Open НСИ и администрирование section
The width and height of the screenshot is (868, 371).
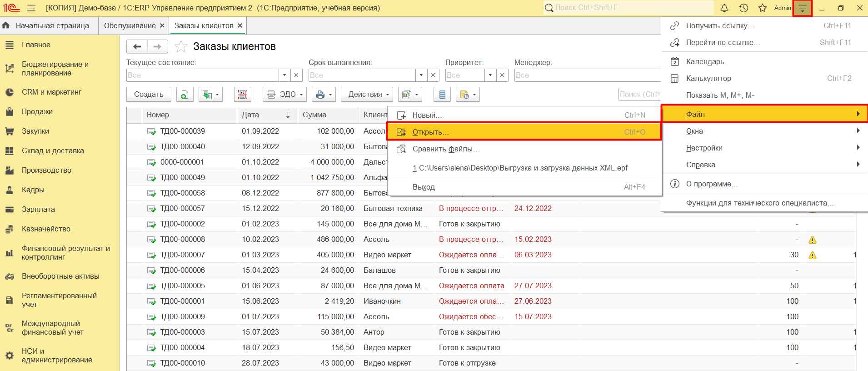[60, 356]
